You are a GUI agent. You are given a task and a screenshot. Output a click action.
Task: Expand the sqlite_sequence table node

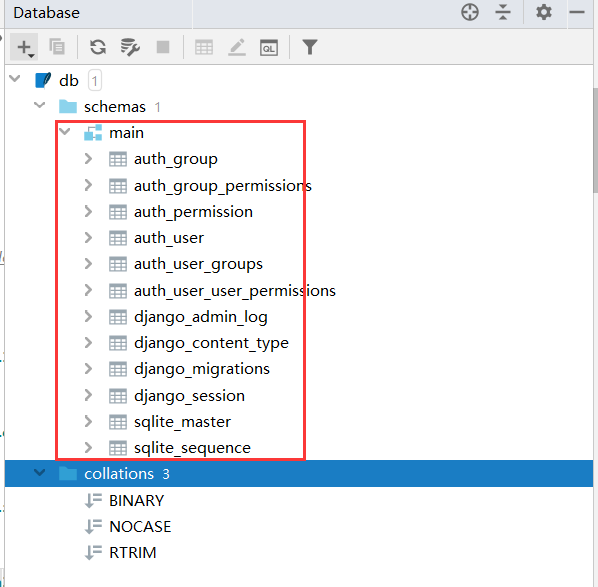88,447
